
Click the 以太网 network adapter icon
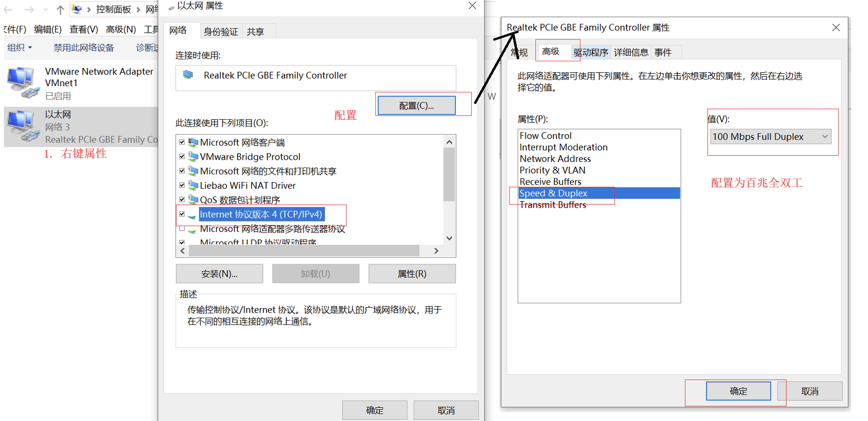point(22,126)
